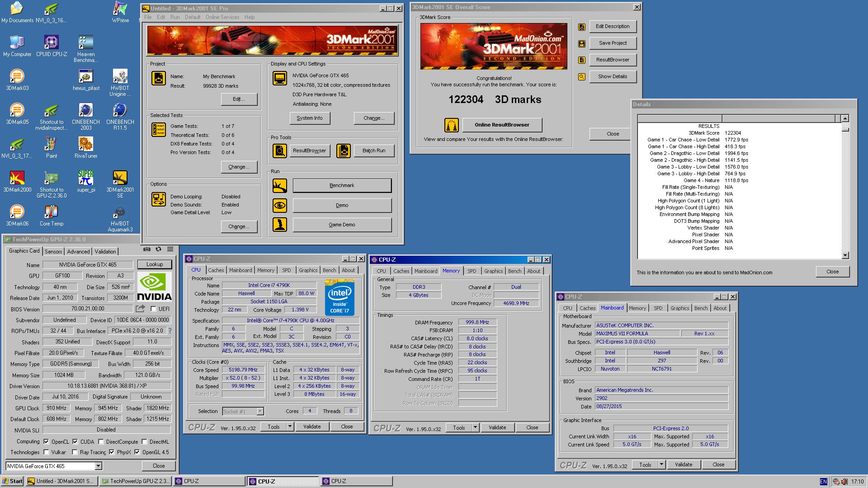Expand the Tools arrow in CPU-Z Memory window

tap(475, 427)
